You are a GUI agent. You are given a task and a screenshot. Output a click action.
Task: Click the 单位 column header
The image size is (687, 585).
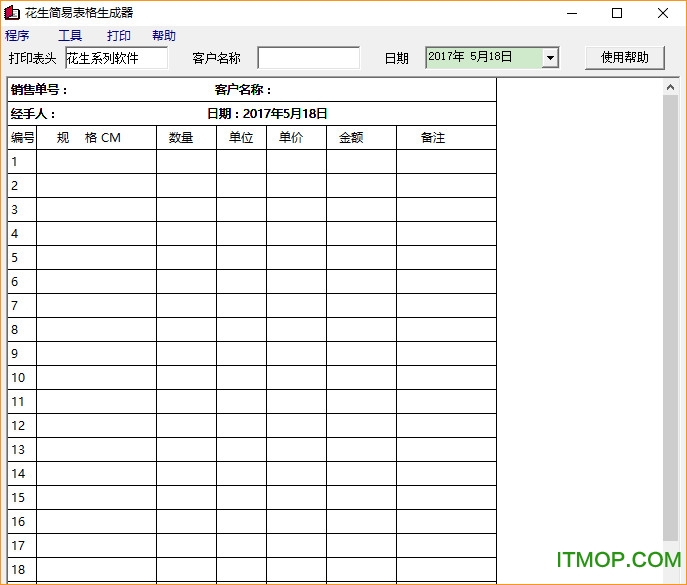coord(241,138)
